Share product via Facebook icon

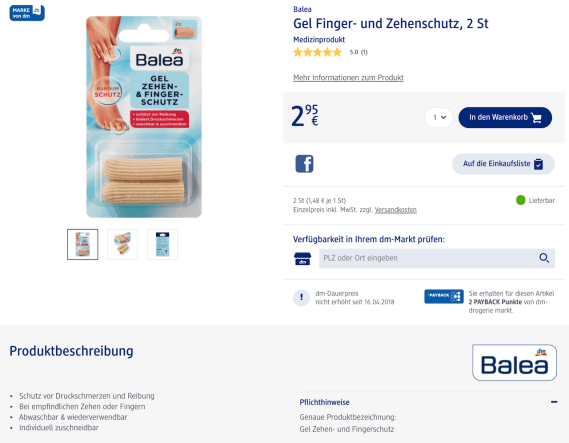304,164
